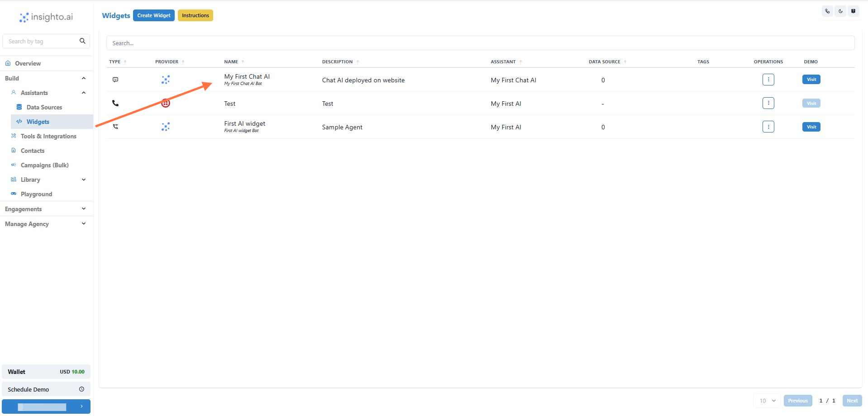Visit demo for My First Chat AI

(x=811, y=80)
